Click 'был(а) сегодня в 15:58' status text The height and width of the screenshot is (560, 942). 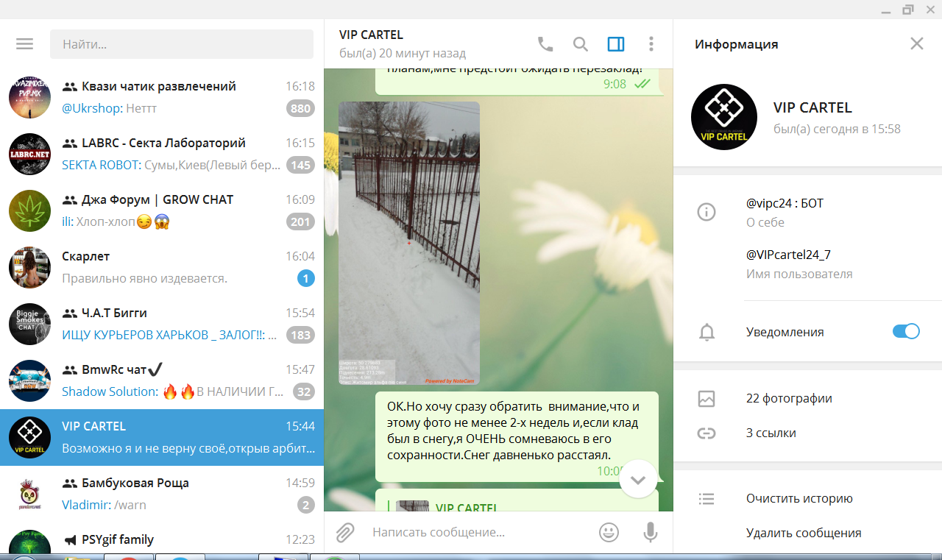[837, 129]
